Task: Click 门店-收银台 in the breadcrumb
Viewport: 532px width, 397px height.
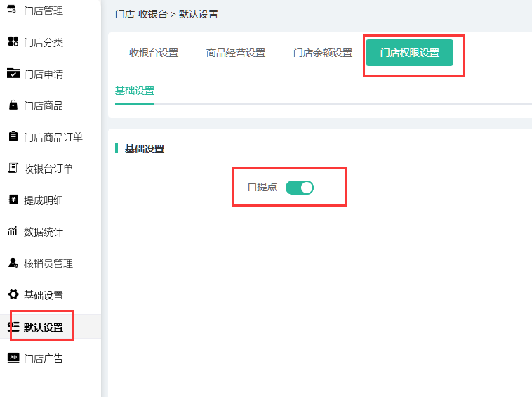Action: [x=141, y=14]
